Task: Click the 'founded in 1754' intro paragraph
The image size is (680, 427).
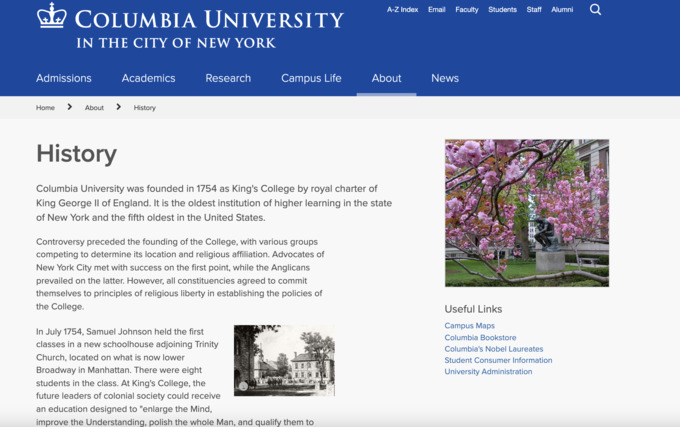Action: [x=214, y=203]
